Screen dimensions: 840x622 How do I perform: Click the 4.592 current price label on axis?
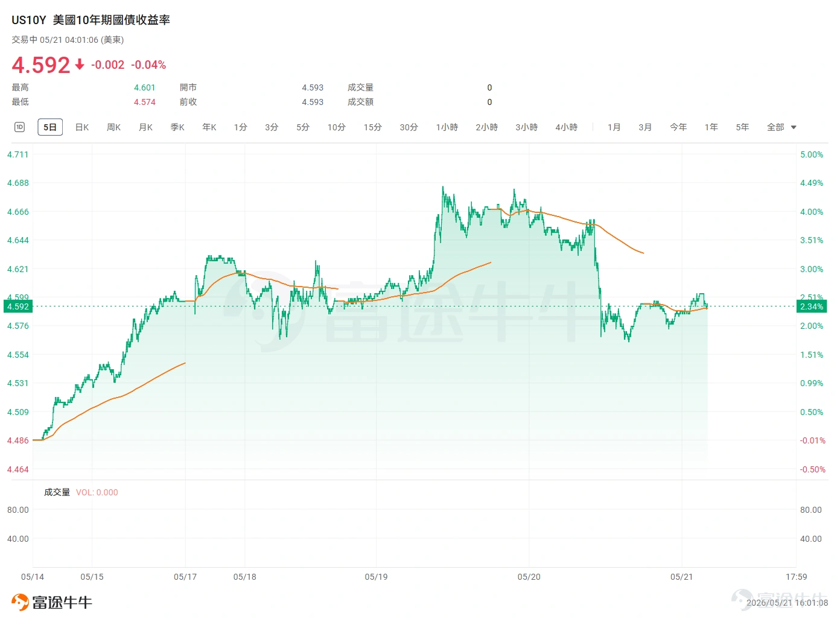[18, 306]
